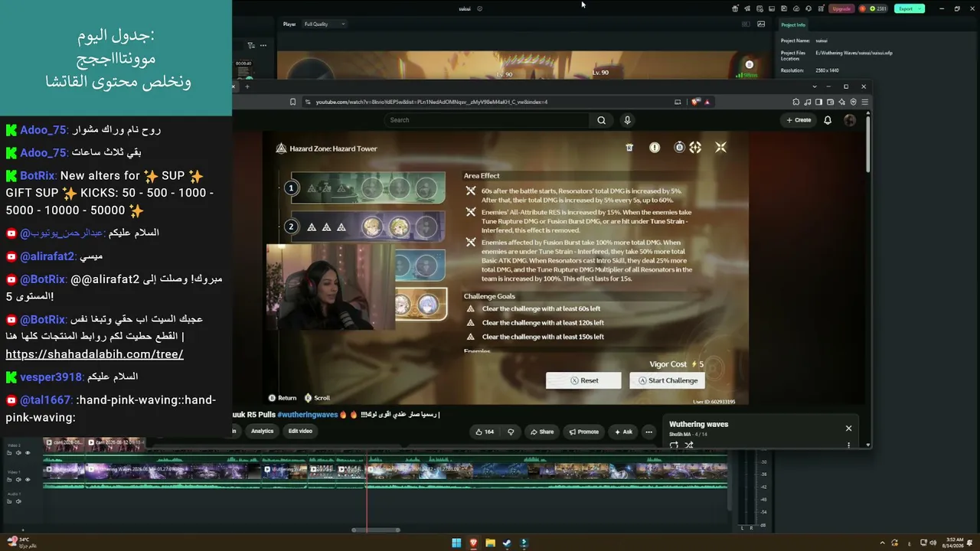980x551 pixels.
Task: Click the YouTube search magnifier button
Action: tap(601, 120)
